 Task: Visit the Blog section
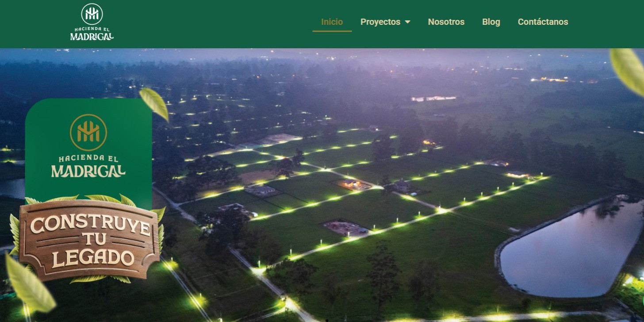491,22
